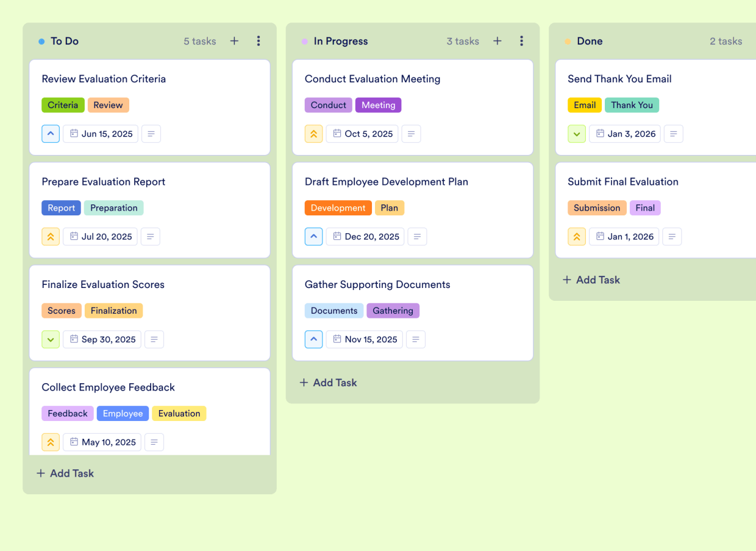Click the description icon on Prepare Evaluation Report
This screenshot has width=756, height=551.
pos(150,236)
